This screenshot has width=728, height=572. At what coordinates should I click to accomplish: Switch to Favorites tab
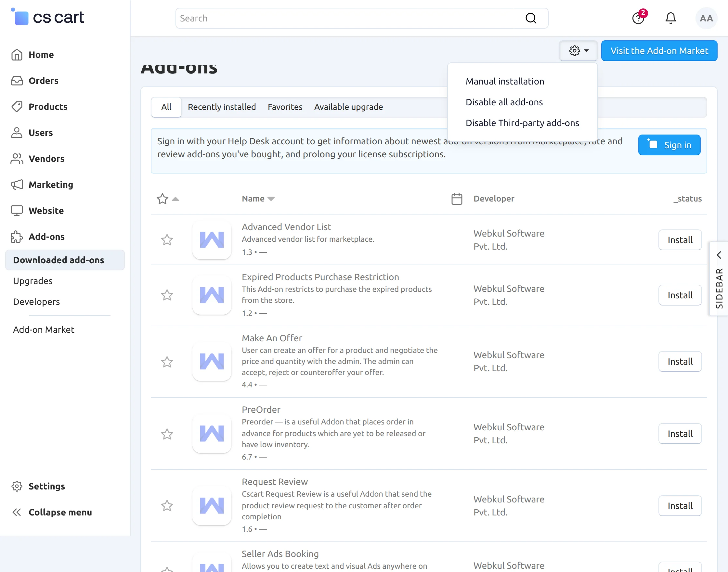[285, 107]
